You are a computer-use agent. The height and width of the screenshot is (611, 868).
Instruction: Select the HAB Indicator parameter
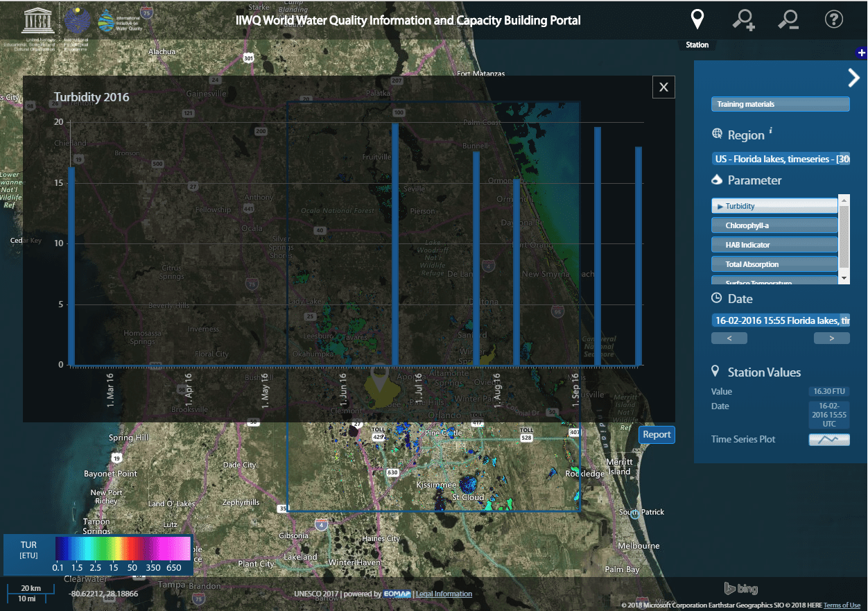774,245
